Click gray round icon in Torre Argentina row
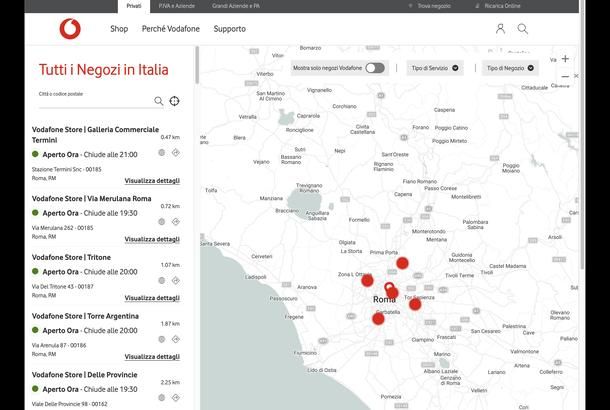 point(162,339)
